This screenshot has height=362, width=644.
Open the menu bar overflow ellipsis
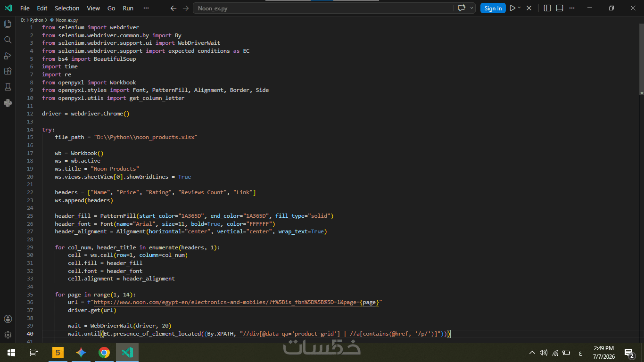(146, 8)
